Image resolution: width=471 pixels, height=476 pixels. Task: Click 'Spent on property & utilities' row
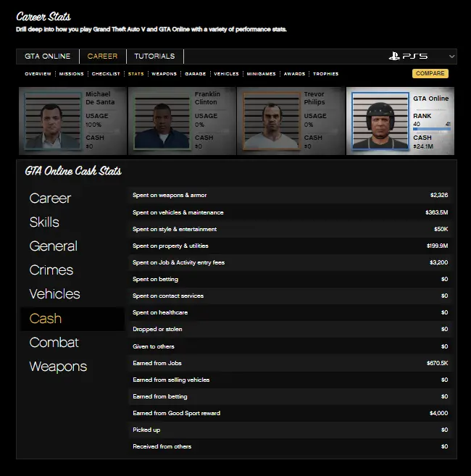291,246
